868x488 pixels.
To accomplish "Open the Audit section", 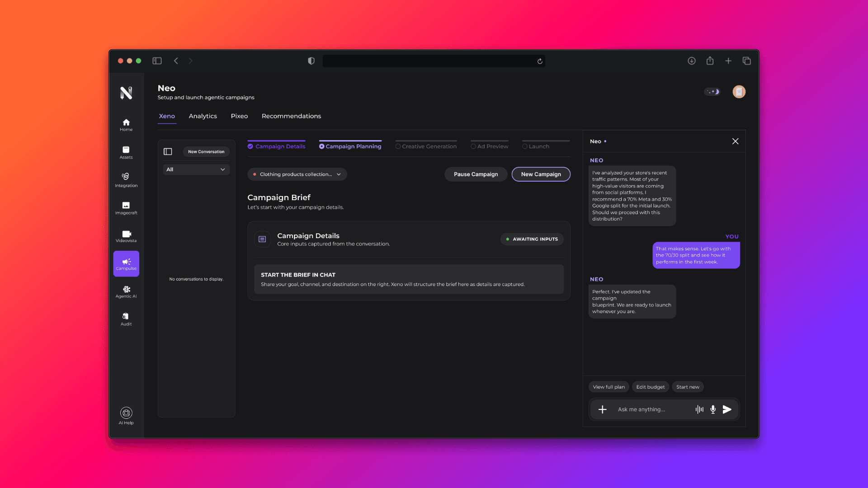I will coord(126,319).
